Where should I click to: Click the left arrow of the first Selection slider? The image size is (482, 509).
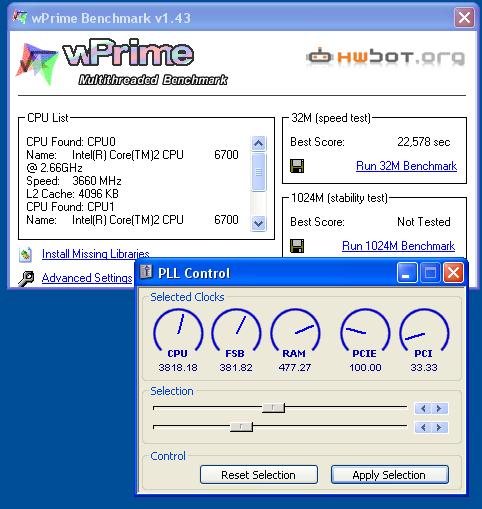tap(423, 408)
